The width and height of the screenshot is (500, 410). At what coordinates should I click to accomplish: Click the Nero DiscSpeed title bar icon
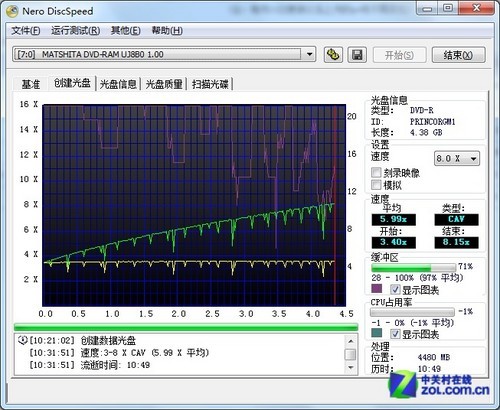click(x=13, y=11)
